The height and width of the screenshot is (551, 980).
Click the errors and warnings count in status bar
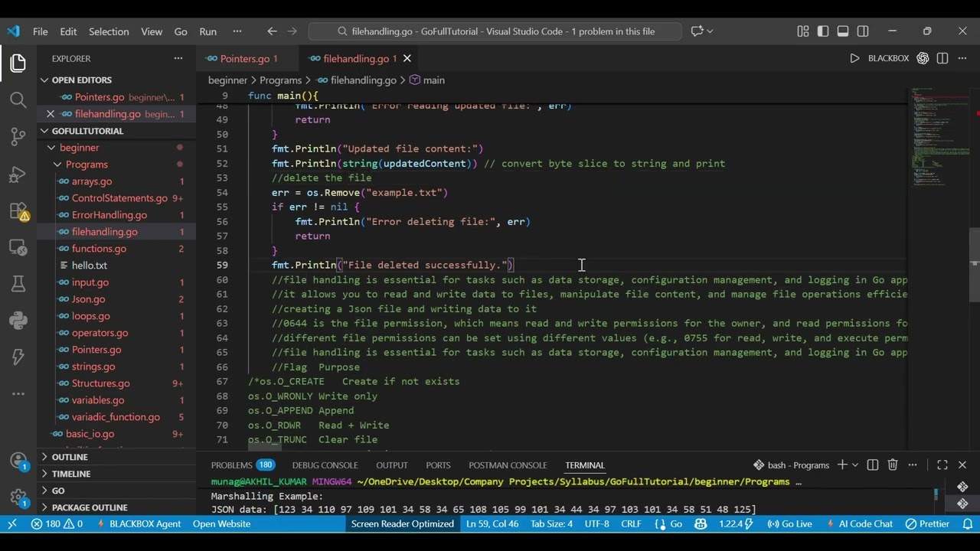pyautogui.click(x=57, y=524)
